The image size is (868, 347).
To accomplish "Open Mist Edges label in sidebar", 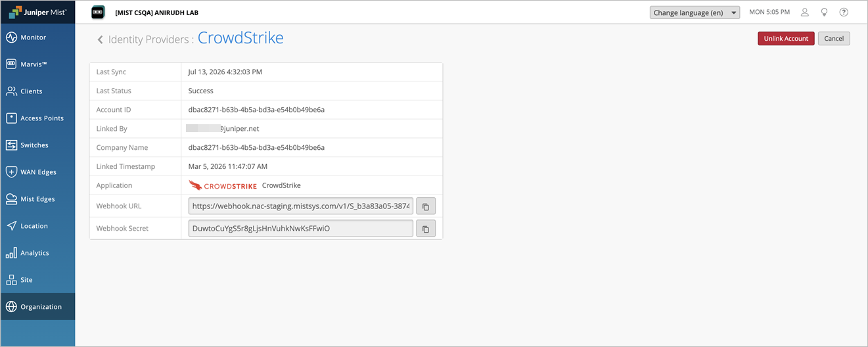I will pos(37,199).
